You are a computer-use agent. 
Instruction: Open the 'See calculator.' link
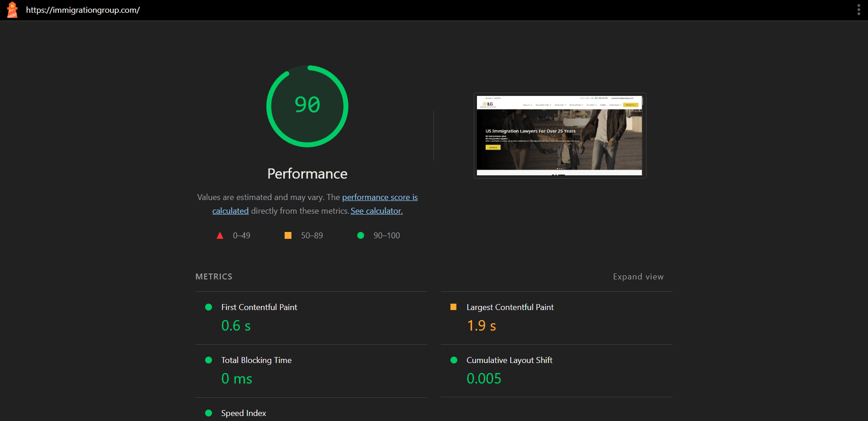(x=376, y=211)
